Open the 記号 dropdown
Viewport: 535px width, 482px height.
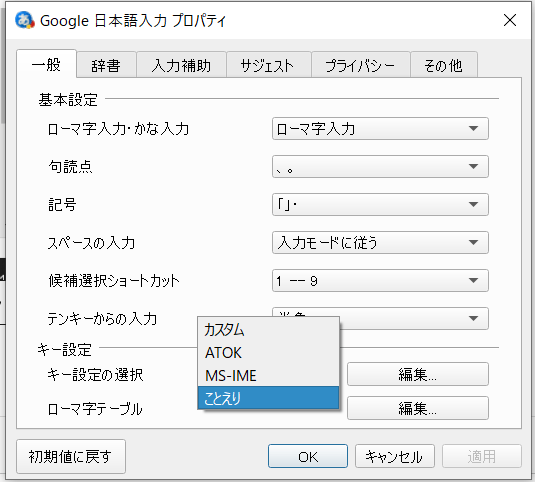380,204
